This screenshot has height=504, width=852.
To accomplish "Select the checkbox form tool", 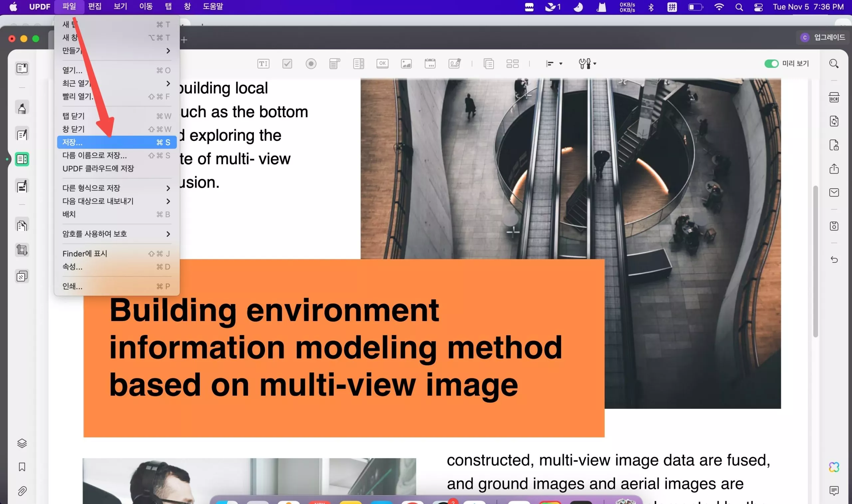I will (x=287, y=64).
